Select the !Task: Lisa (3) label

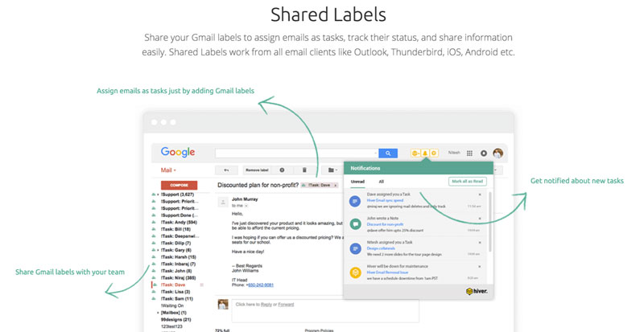pyautogui.click(x=175, y=292)
